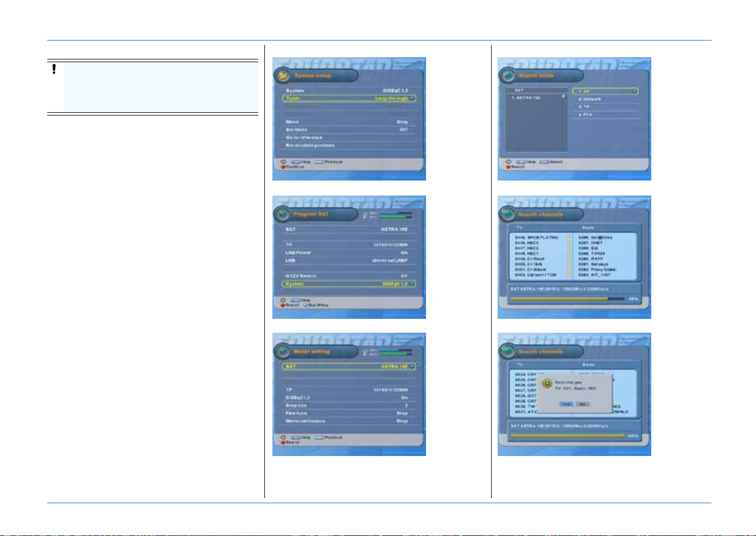Viewport: 756px width, 536px height.
Task: Open the Tuner dropdown arrow in System setup
Action: coord(412,98)
